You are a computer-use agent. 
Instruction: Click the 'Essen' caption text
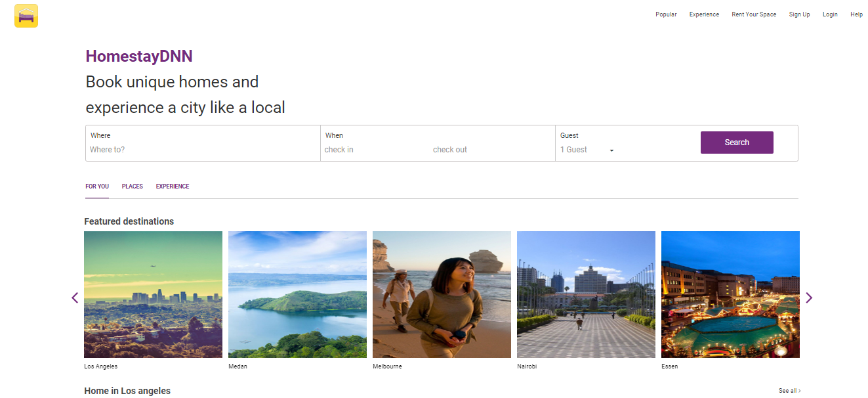[x=670, y=366]
